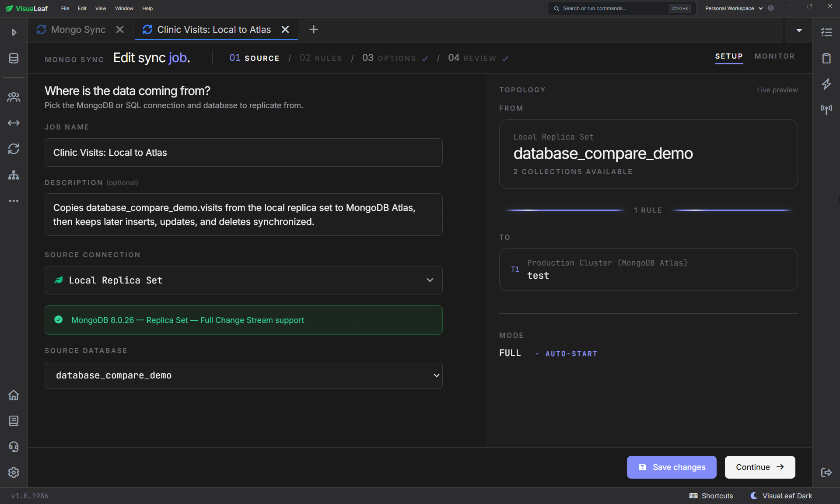Open the schema hierarchy icon in the left sidebar
This screenshot has height=504, width=840.
click(x=14, y=175)
